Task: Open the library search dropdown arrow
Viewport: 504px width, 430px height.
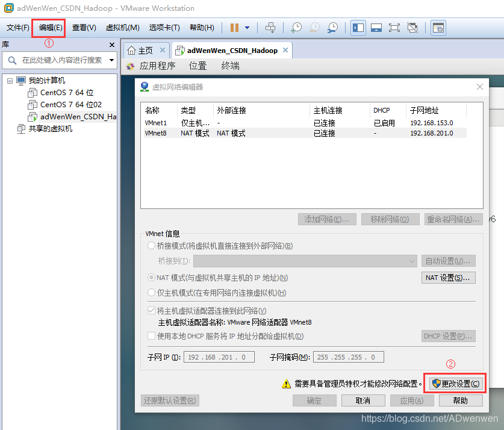Action: (x=111, y=60)
